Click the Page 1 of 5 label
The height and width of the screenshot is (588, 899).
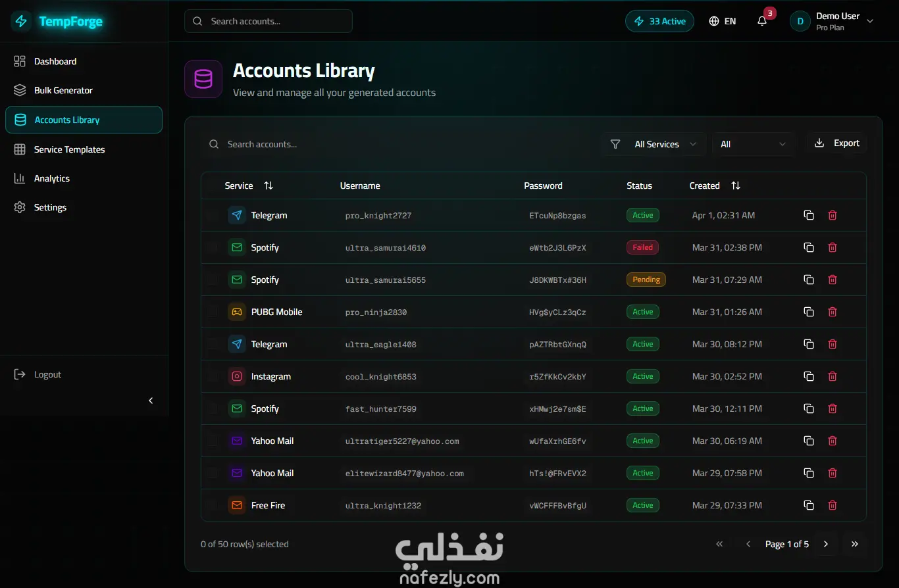coord(787,544)
